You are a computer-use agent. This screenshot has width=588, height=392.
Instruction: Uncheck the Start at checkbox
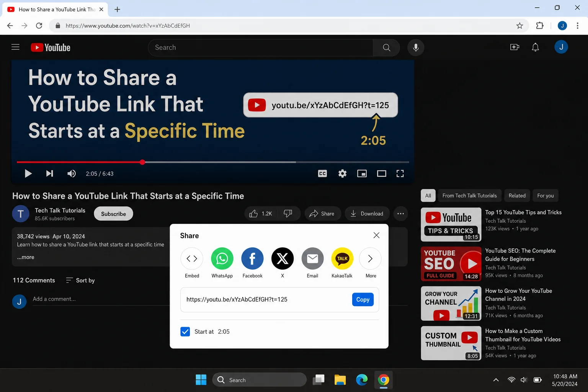[185, 332]
